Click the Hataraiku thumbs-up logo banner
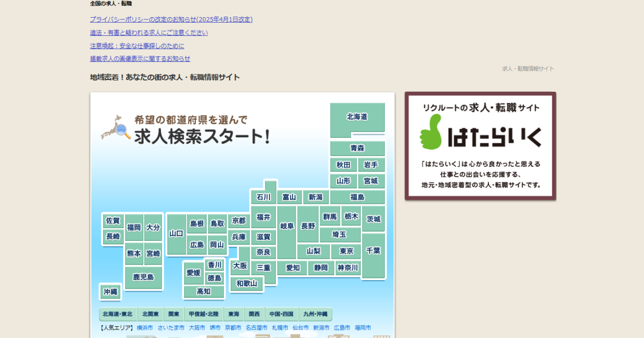 coord(480,145)
